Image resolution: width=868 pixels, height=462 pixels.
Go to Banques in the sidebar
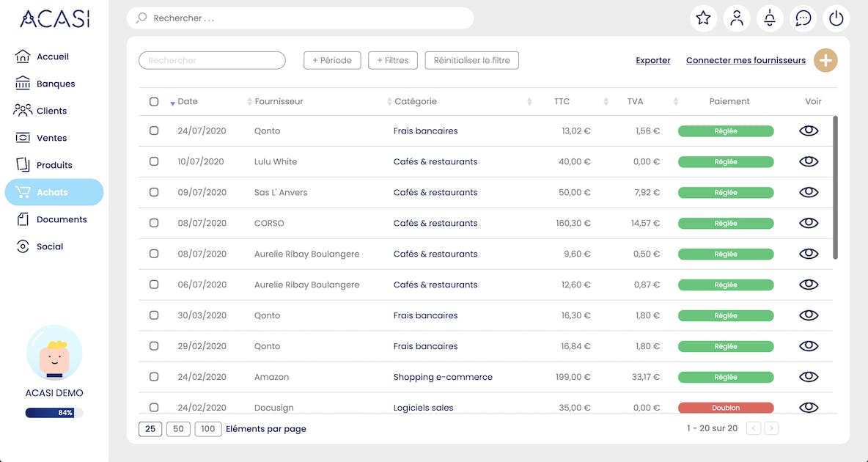56,84
